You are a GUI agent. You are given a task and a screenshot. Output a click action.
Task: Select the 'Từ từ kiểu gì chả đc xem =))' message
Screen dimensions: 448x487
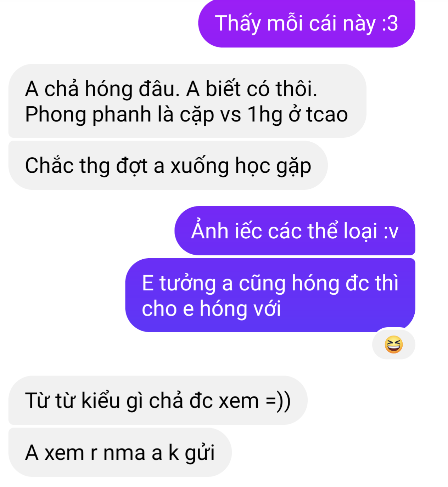158,401
